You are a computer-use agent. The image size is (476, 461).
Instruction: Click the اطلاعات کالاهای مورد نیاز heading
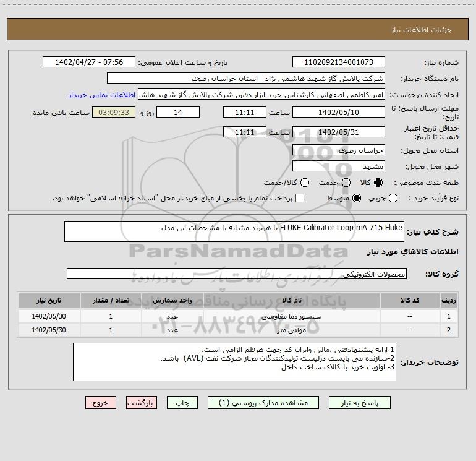(412, 252)
